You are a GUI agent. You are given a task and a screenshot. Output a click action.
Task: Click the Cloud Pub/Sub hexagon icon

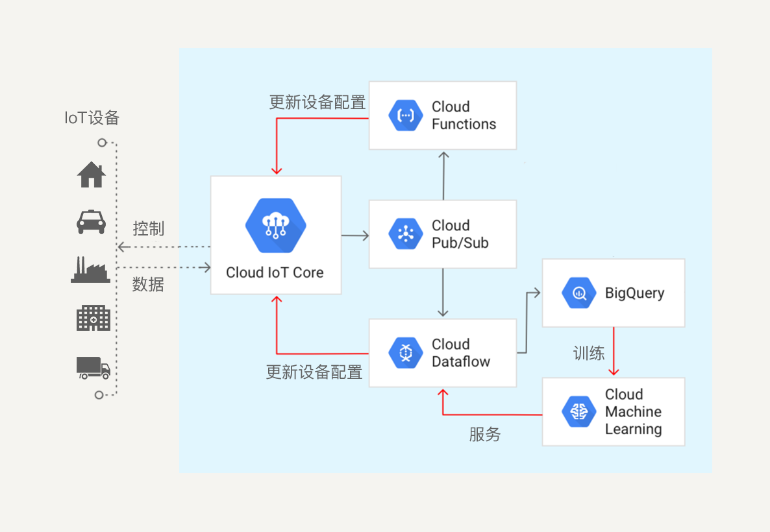click(x=406, y=234)
